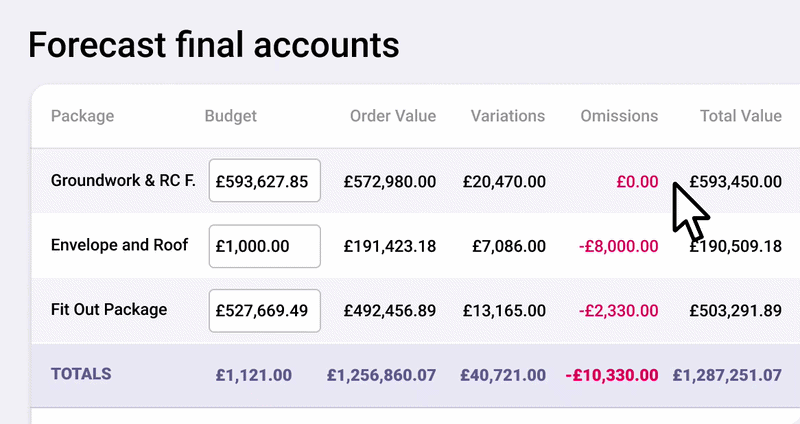Click the Total Value column header
This screenshot has width=800, height=424.
coord(740,116)
